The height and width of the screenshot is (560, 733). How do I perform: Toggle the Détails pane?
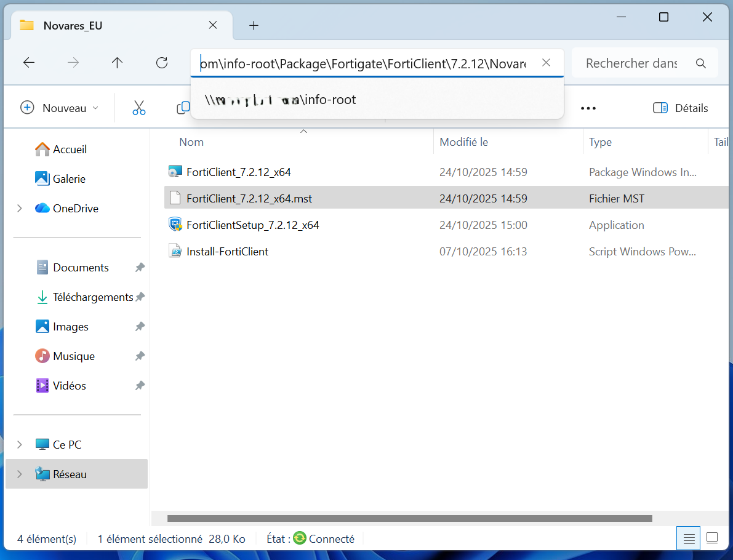tap(680, 108)
